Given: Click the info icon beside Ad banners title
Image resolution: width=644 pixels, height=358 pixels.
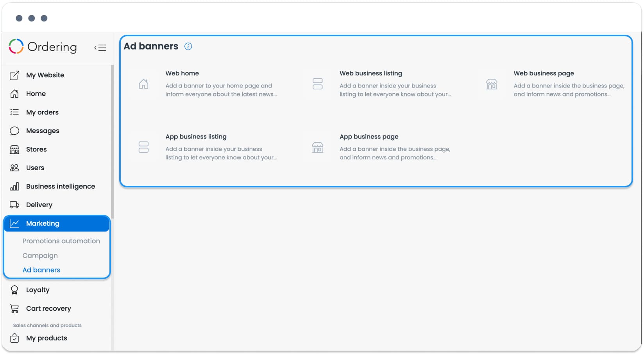Looking at the screenshot, I should point(188,46).
